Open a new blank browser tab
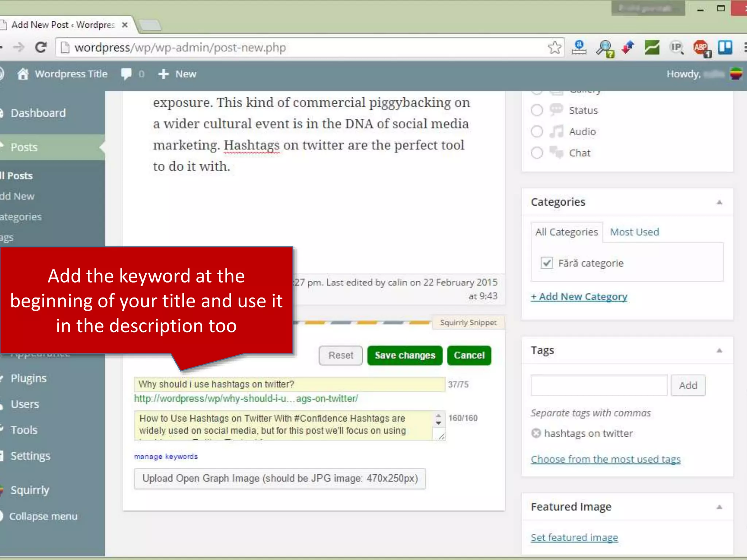The image size is (747, 560). point(149,25)
